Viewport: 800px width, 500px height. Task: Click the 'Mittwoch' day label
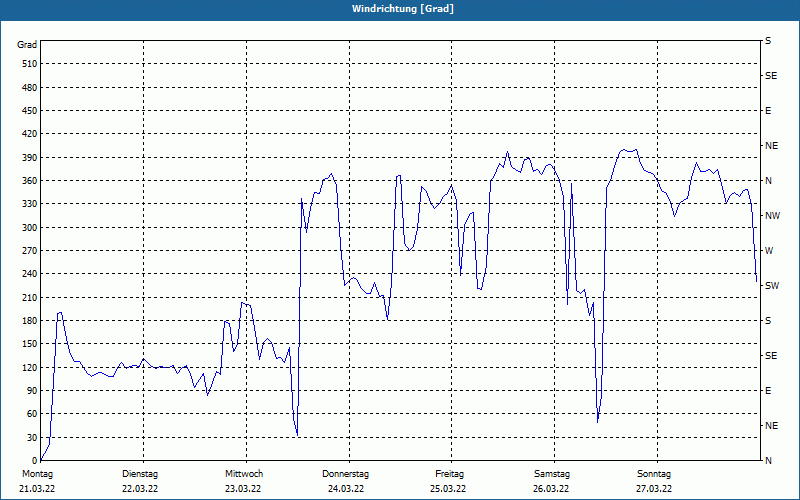point(244,474)
